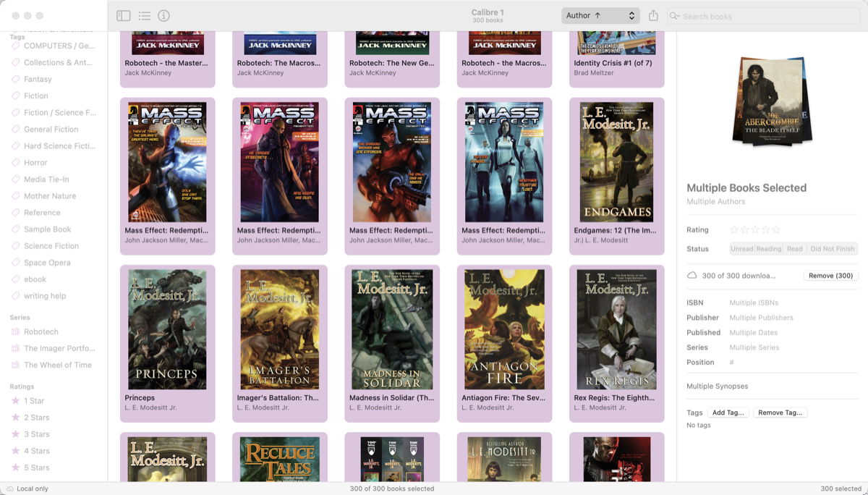Image resolution: width=868 pixels, height=495 pixels.
Task: Click star icon beside 3 Stars
Action: pos(16,433)
